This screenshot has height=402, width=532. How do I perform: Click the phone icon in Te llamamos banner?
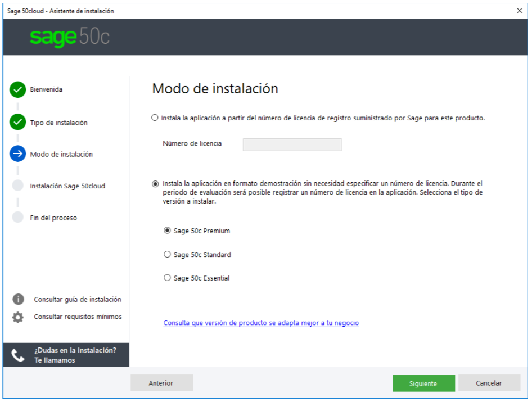point(18,355)
